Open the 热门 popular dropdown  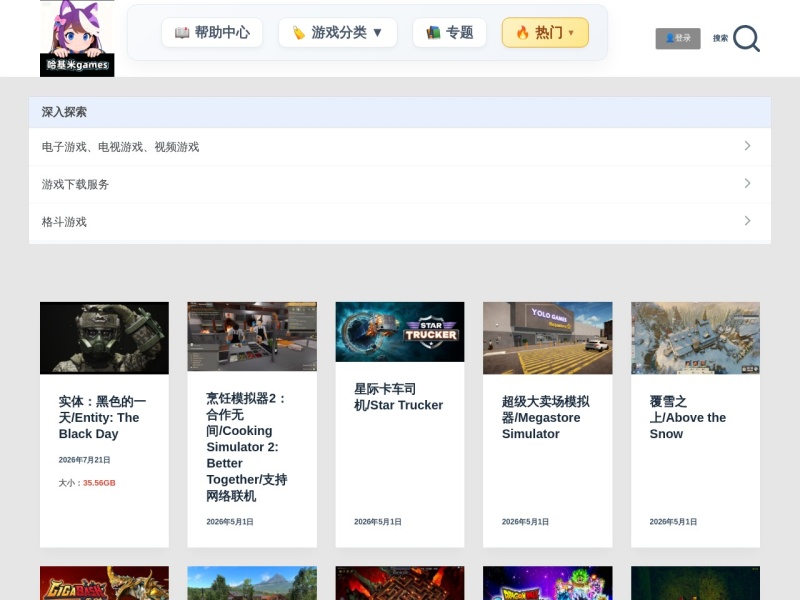545,33
